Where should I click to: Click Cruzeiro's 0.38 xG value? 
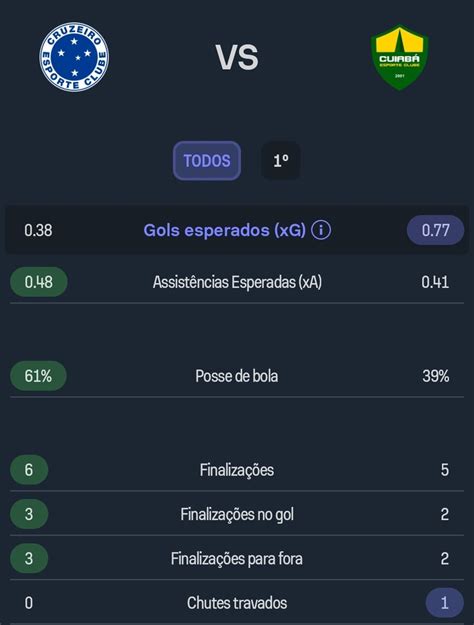tap(38, 230)
